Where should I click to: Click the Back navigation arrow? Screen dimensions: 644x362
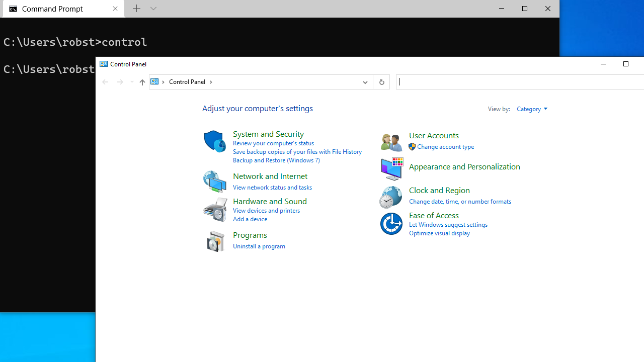point(105,81)
